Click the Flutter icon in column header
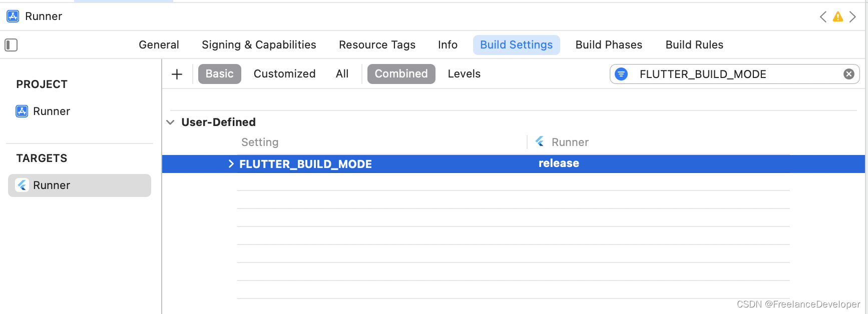 click(540, 142)
